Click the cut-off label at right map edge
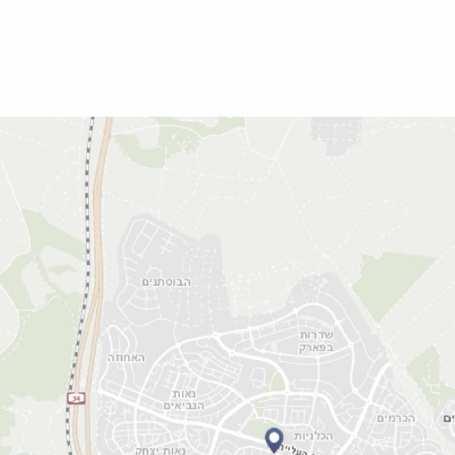Viewport: 455px width, 455px height. pyautogui.click(x=449, y=418)
